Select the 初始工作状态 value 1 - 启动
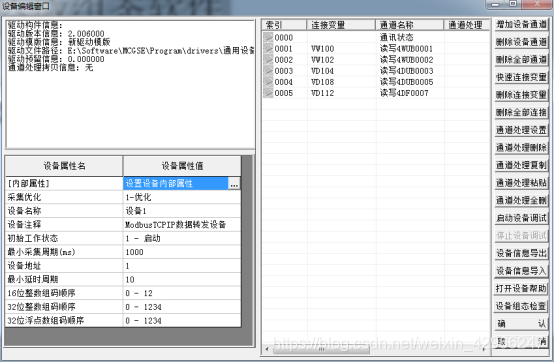Screen dimensions: 554x362 182,239
